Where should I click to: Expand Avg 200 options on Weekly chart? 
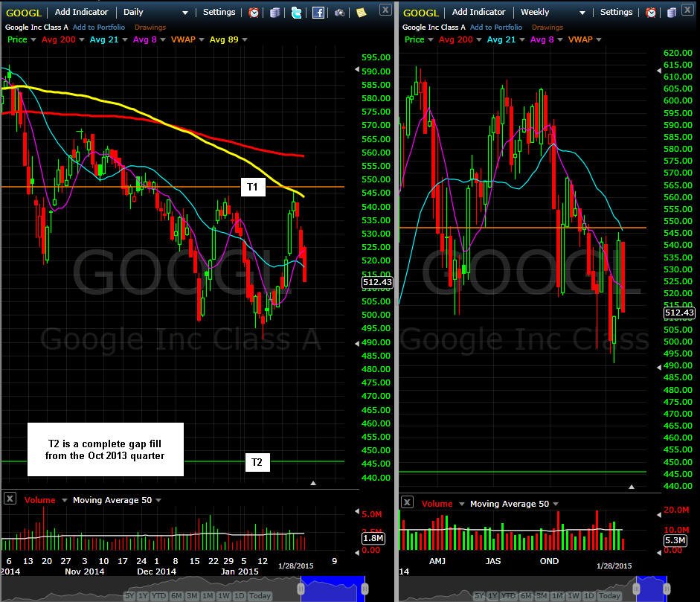[x=479, y=39]
